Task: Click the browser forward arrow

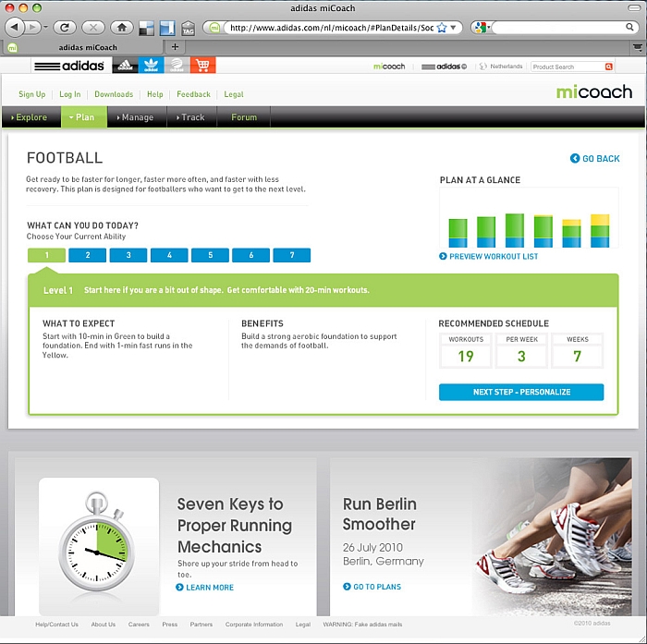Action: tap(32, 28)
